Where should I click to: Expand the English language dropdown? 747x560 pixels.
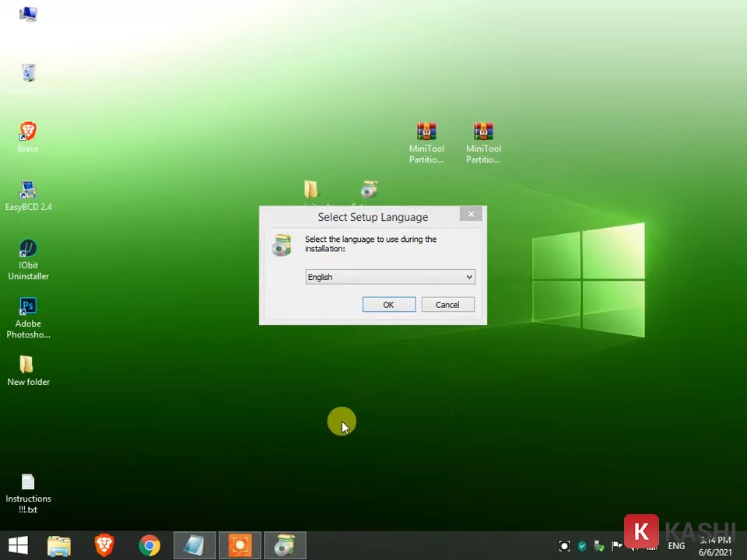click(468, 277)
